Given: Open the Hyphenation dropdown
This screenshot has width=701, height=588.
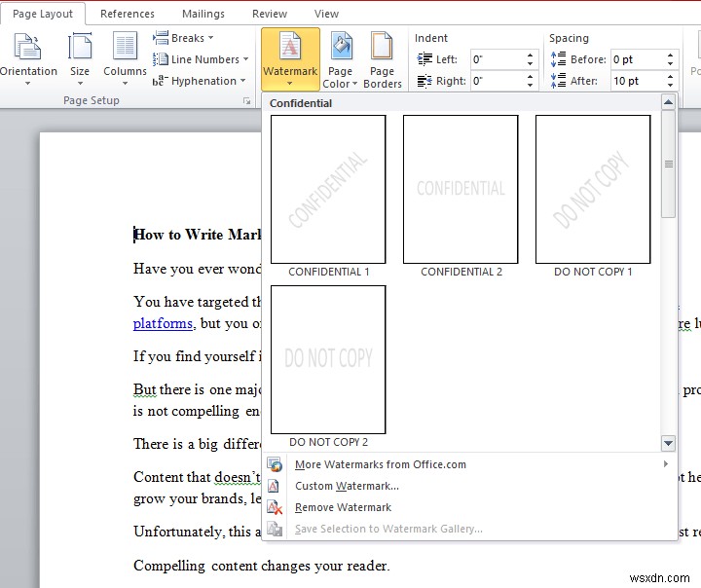Looking at the screenshot, I should [x=200, y=81].
